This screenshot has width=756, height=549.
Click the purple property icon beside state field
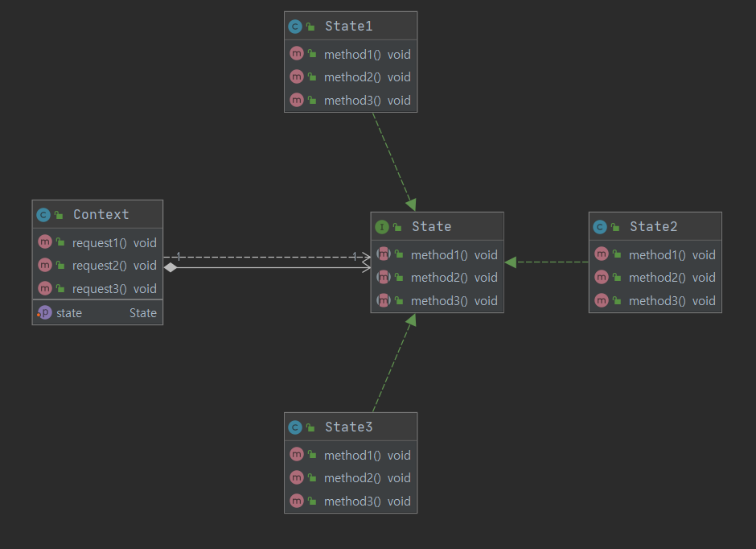click(44, 312)
